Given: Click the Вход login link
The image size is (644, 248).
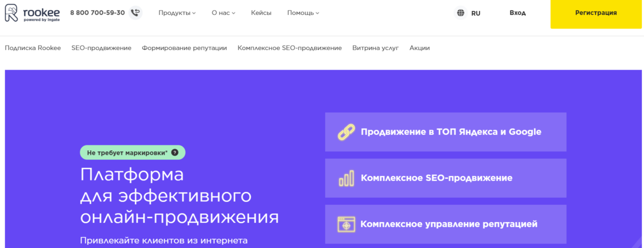Looking at the screenshot, I should click(x=517, y=13).
